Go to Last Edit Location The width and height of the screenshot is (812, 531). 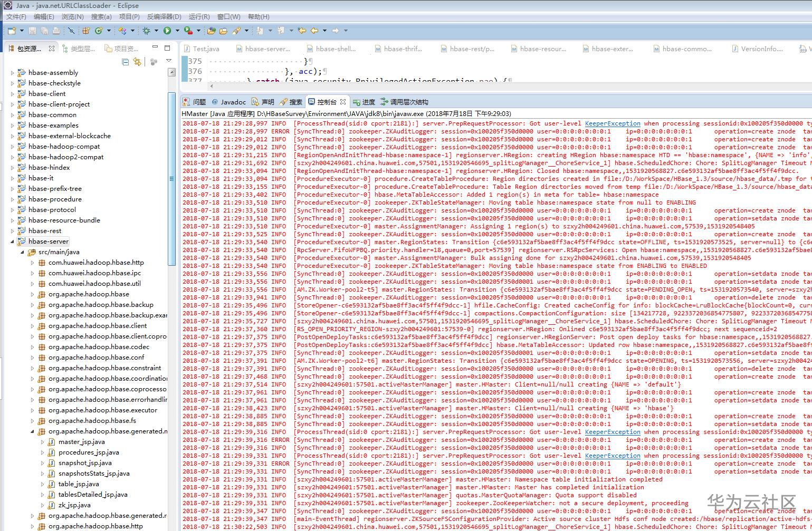302,31
